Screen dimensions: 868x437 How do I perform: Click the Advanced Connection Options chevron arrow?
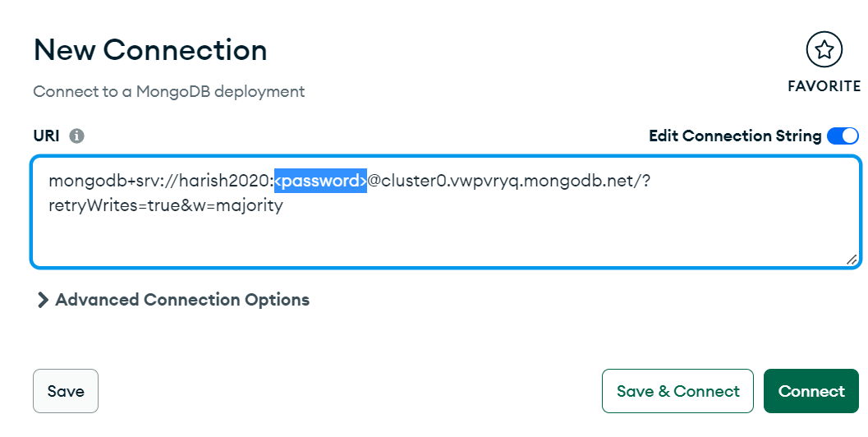coord(43,301)
